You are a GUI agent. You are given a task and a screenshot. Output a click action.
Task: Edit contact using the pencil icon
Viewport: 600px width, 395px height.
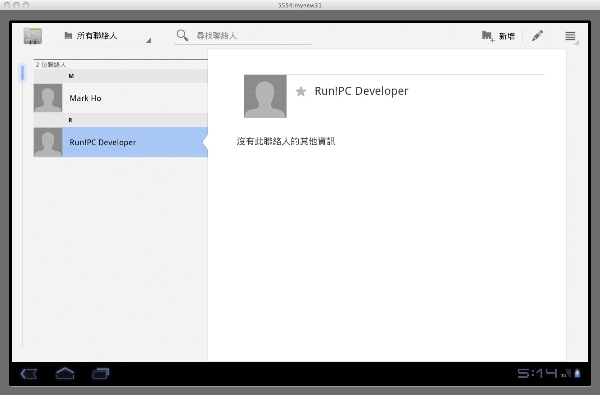coord(537,36)
